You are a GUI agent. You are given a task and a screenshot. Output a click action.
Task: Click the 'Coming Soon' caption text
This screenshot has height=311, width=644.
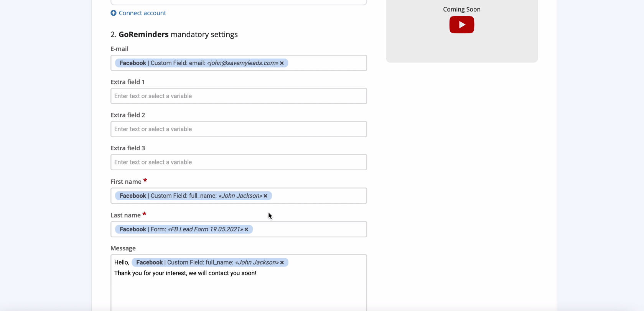462,10
